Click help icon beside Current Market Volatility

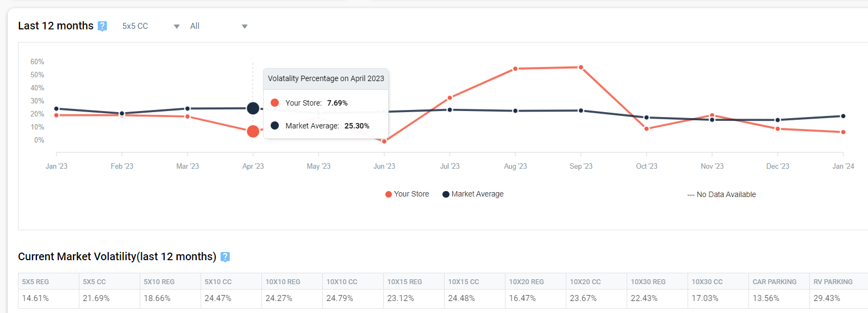click(x=225, y=257)
